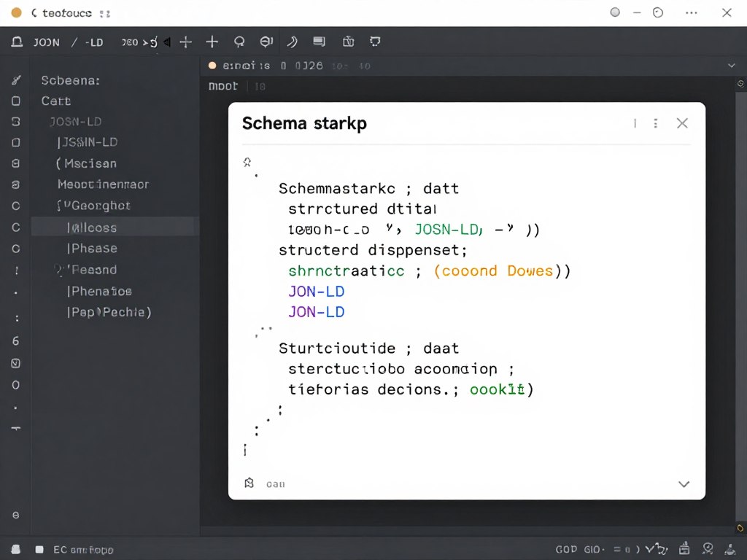Click the activity bar icon beside Meoctinenmaor
This screenshot has width=747, height=560.
[16, 184]
